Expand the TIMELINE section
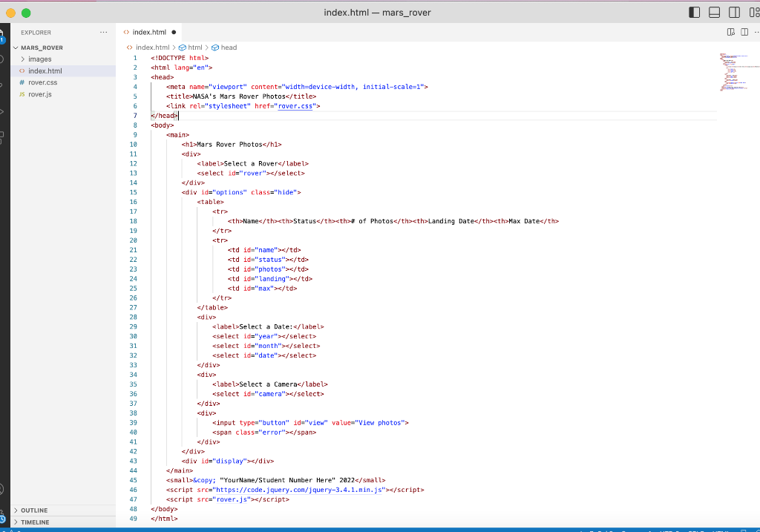 (x=35, y=522)
